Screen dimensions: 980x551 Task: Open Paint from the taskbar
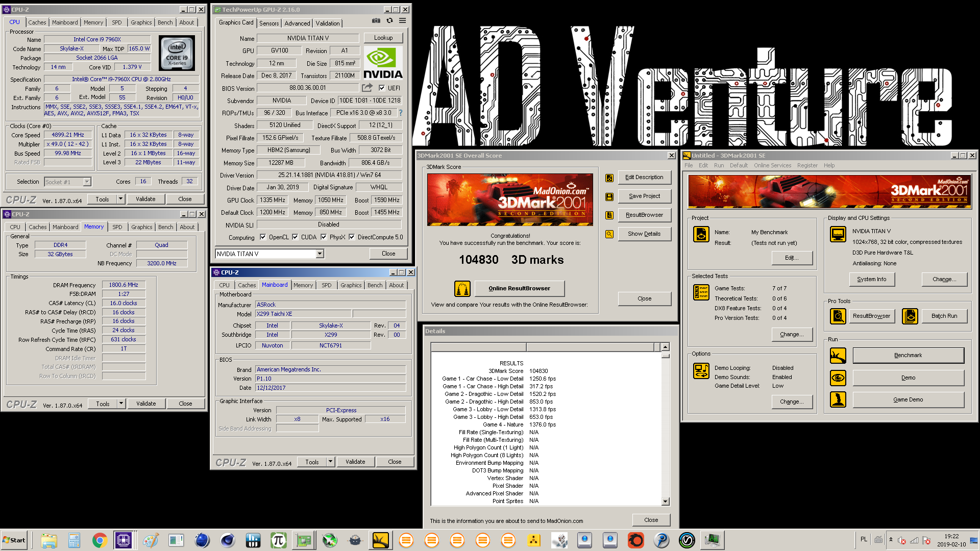151,540
